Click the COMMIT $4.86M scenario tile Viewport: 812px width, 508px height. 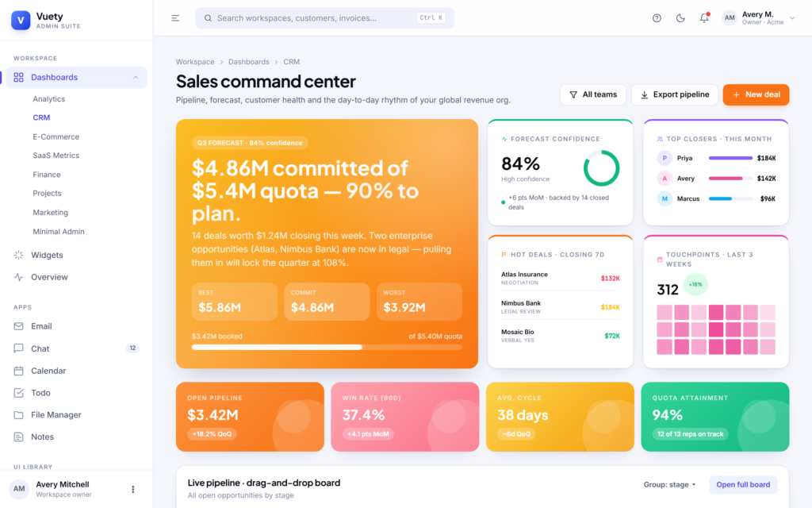(x=327, y=301)
